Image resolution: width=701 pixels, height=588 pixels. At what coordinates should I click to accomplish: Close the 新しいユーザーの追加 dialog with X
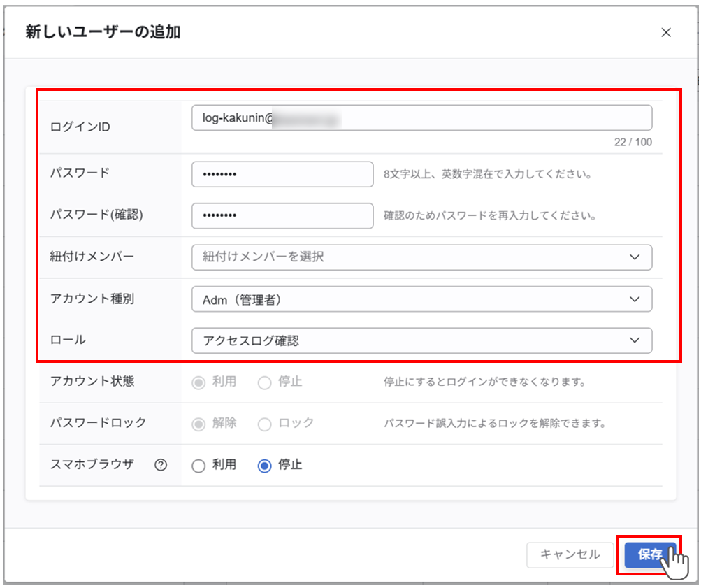coord(666,32)
